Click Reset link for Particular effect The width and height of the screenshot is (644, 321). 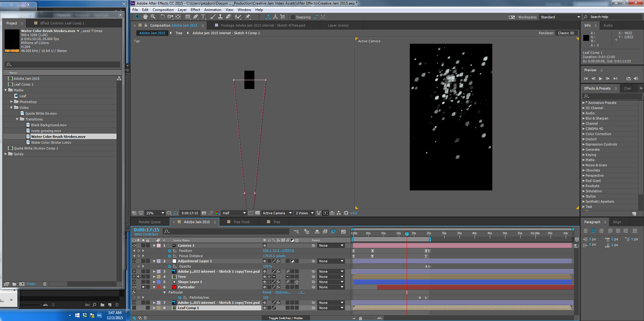pyautogui.click(x=267, y=292)
